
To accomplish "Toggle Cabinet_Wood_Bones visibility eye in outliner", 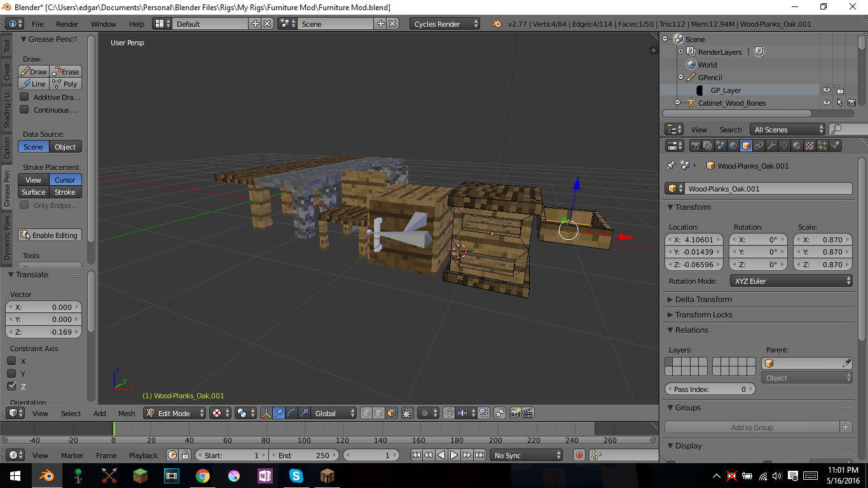I will point(827,102).
